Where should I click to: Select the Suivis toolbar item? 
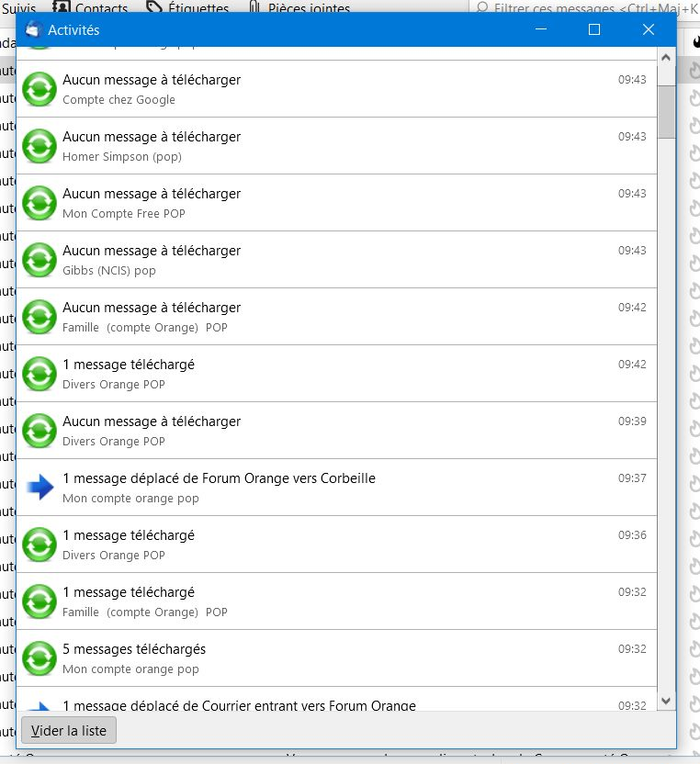click(x=18, y=8)
